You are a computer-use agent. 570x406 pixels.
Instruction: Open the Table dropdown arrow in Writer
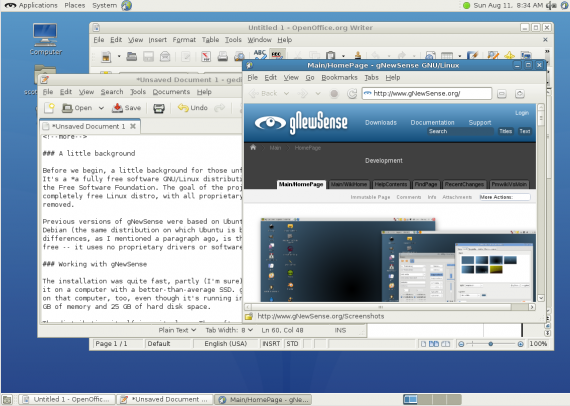pos(459,56)
